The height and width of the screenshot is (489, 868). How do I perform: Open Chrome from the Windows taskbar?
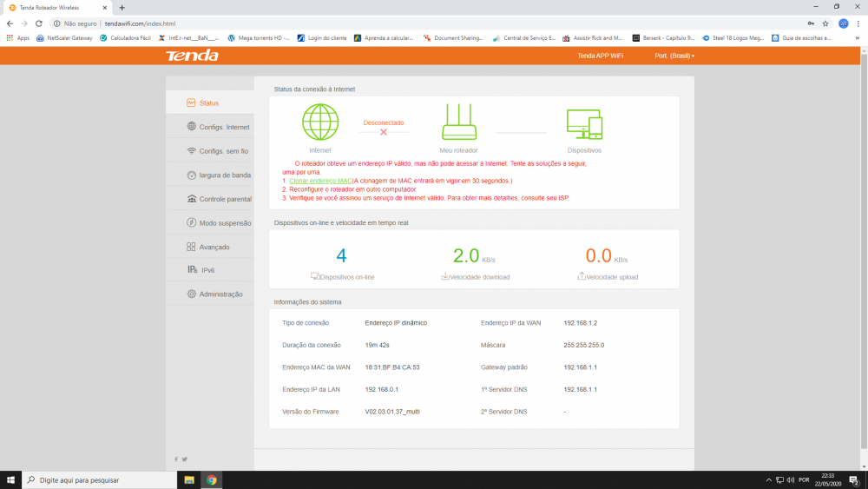click(212, 479)
